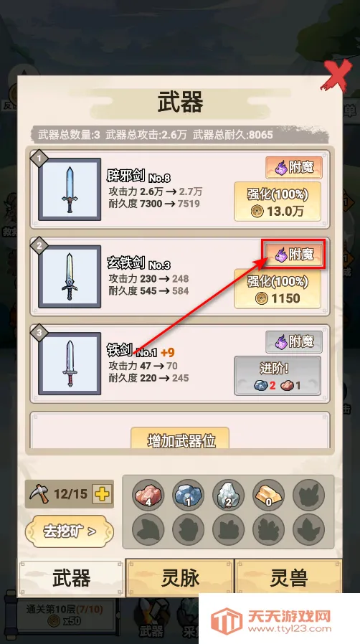Screen dimensions: 360x644
Task: Click the 去挖矿 go mining button
Action: tap(70, 531)
